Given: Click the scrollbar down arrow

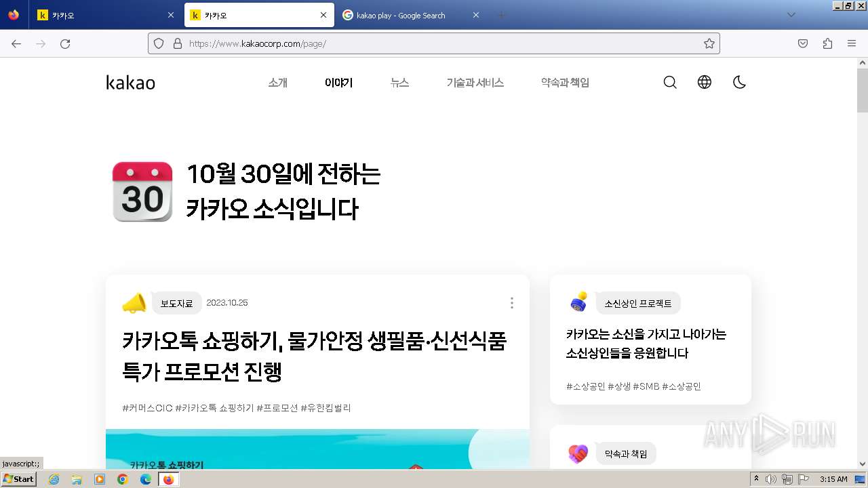Looking at the screenshot, I should tap(863, 464).
